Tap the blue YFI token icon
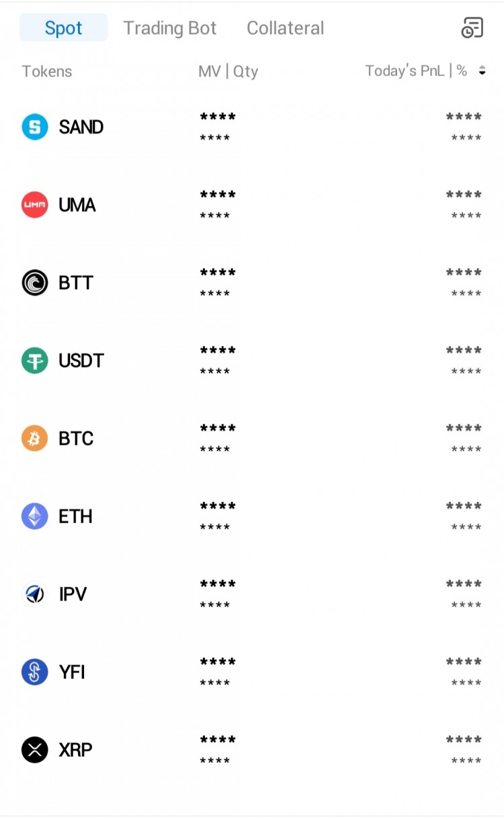Image resolution: width=504 pixels, height=819 pixels. tap(35, 673)
